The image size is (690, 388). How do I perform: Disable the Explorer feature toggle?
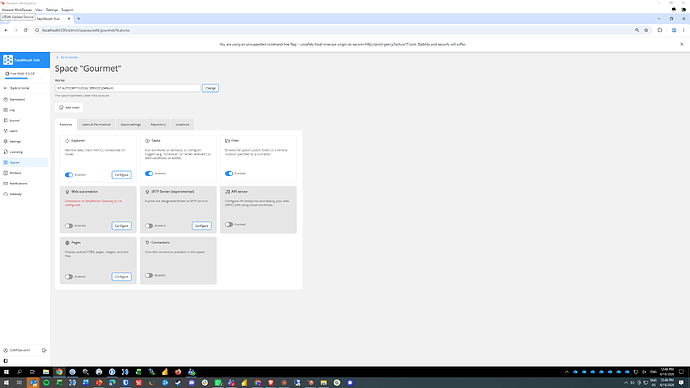(69, 175)
